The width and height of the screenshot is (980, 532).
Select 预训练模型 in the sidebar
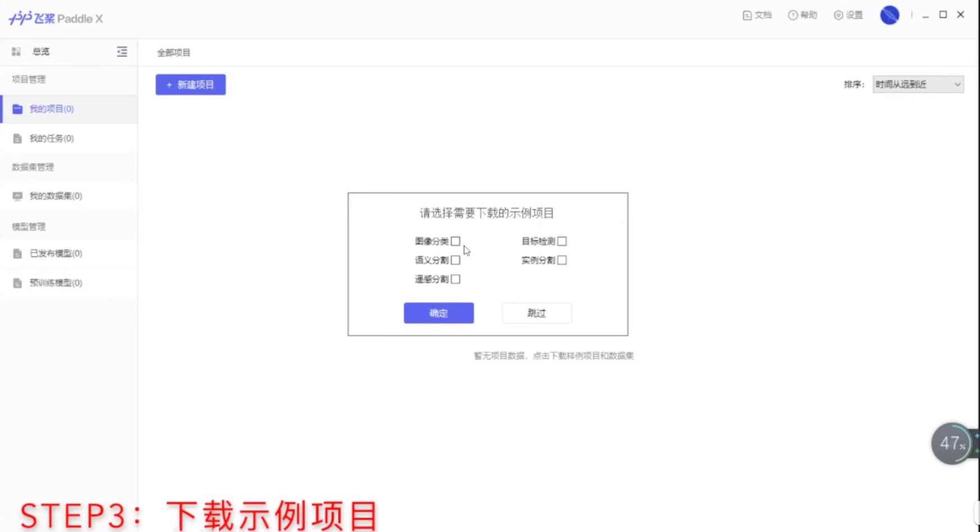[17, 283]
